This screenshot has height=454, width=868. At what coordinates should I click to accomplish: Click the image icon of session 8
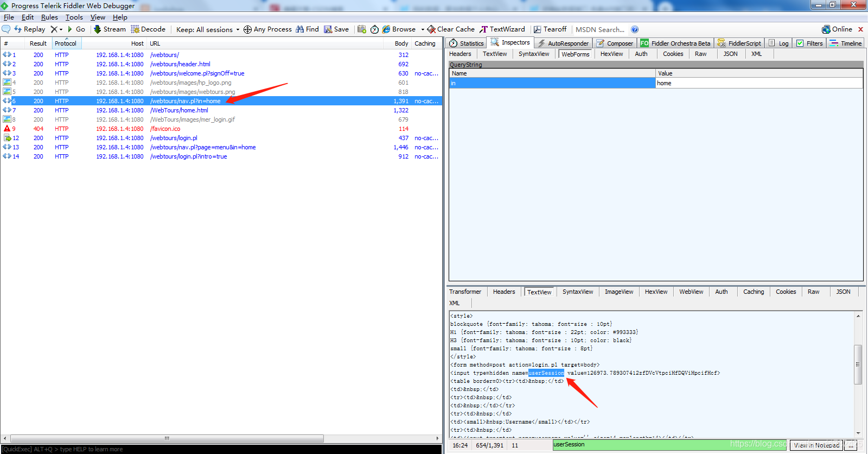[x=7, y=119]
